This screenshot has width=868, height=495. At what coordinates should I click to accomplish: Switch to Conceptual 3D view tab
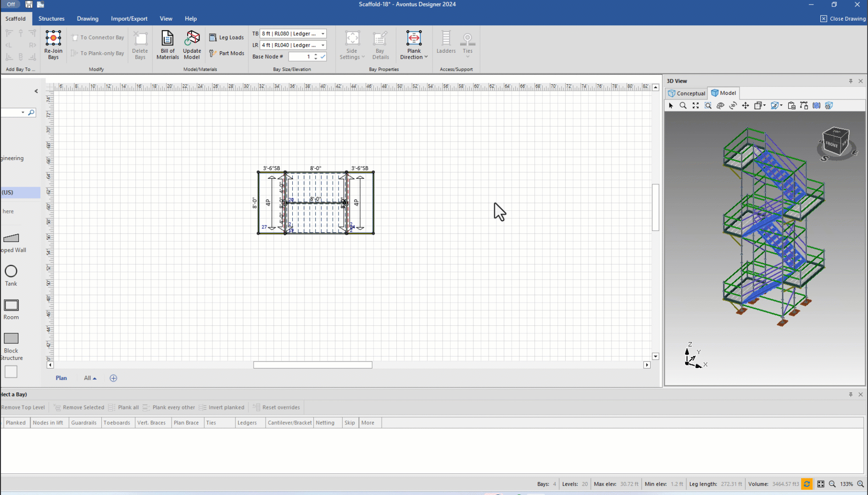click(x=686, y=93)
